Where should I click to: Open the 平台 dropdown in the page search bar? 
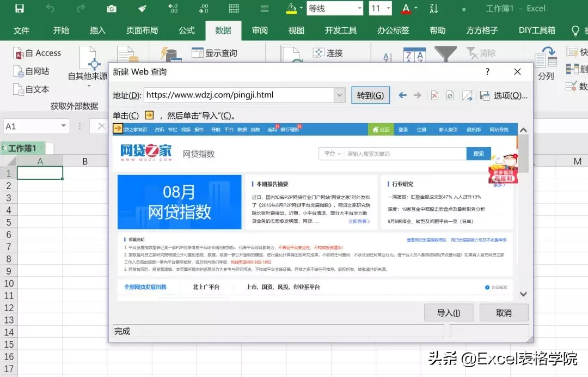tap(332, 154)
